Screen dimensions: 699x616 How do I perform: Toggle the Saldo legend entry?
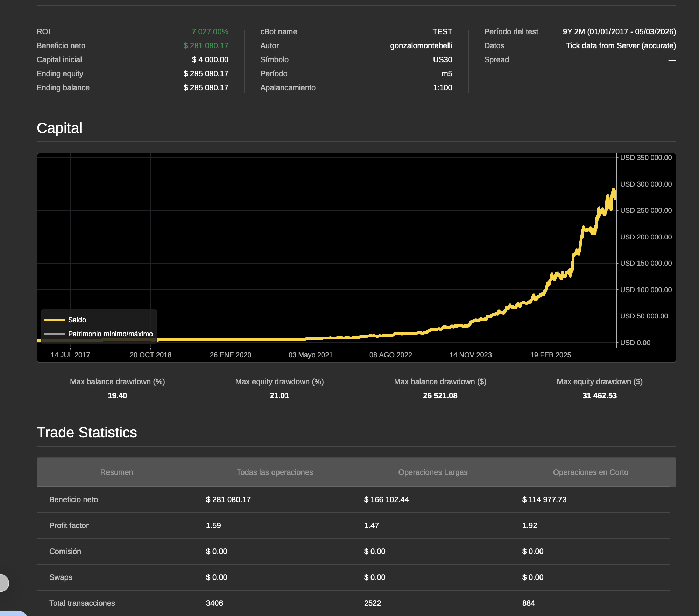[x=77, y=320]
